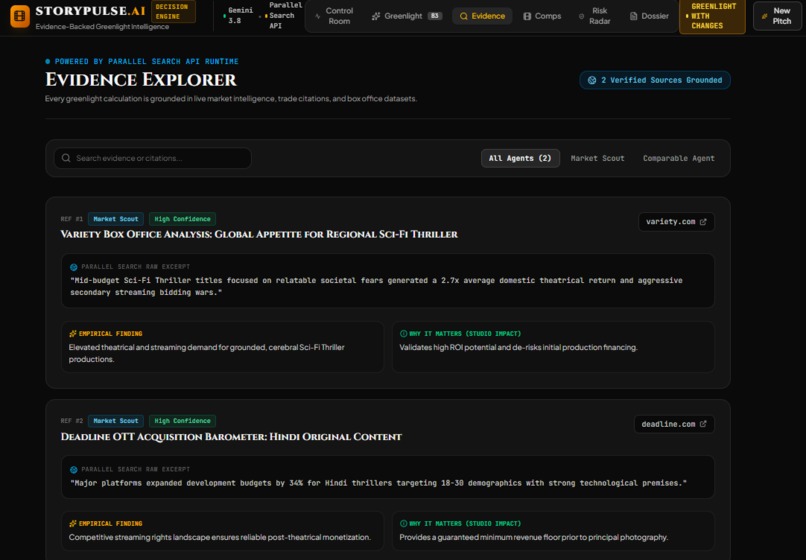This screenshot has height=560, width=806.
Task: Click the Why It Matters info icon in REF #2
Action: coord(404,523)
